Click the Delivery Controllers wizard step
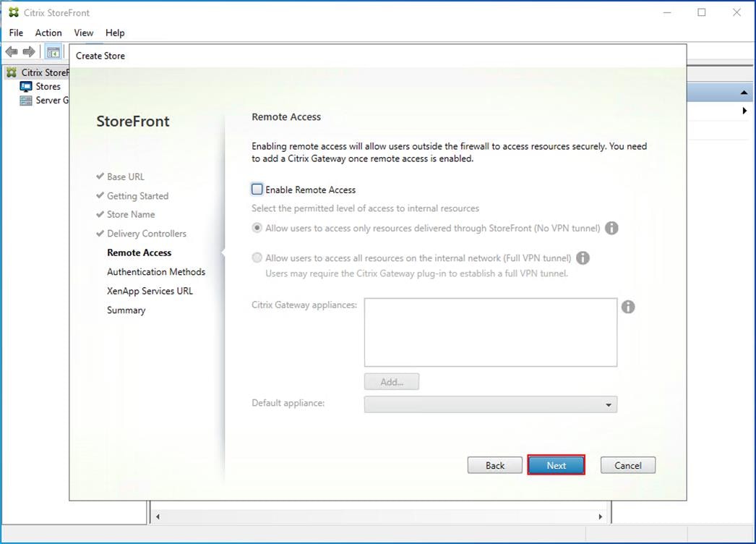The image size is (756, 544). click(147, 234)
